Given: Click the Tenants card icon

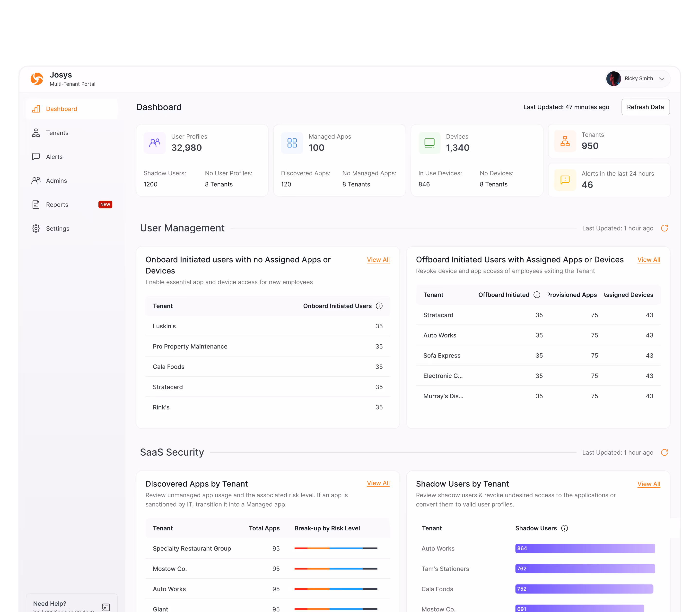Looking at the screenshot, I should 565,141.
